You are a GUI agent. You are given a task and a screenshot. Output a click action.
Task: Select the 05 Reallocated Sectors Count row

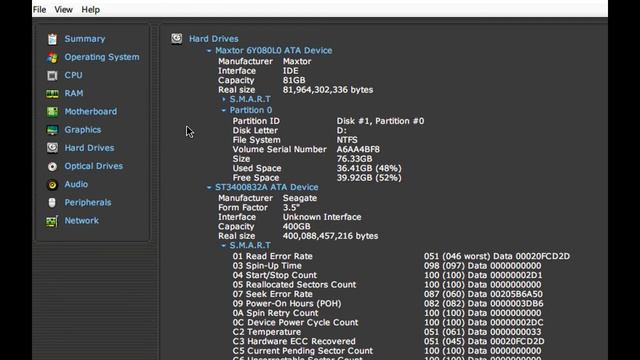tap(387, 284)
